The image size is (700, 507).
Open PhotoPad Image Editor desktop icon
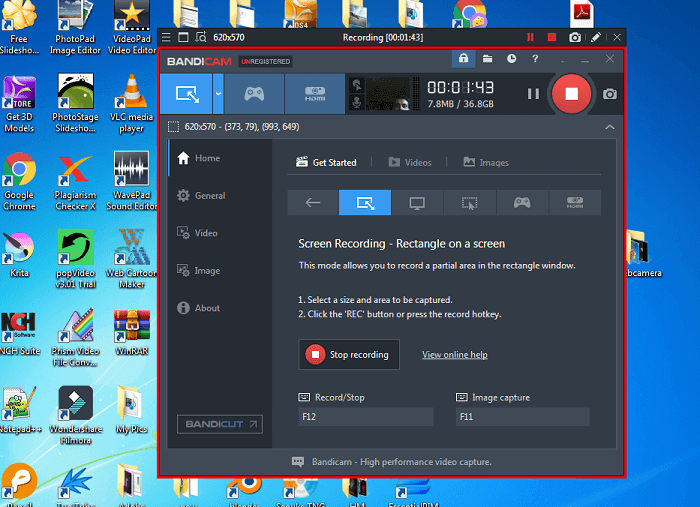pos(75,28)
